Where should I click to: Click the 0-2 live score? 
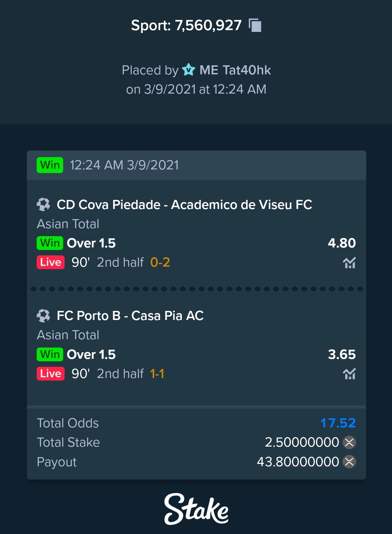(160, 262)
